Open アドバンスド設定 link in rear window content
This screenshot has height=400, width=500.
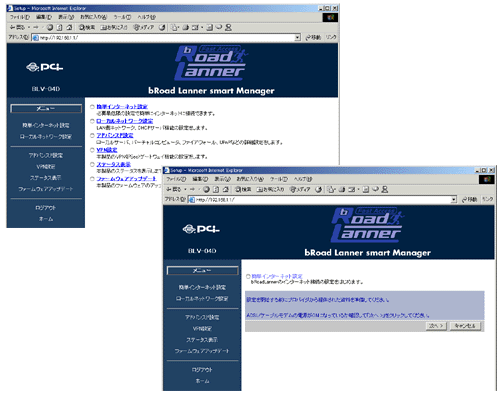click(115, 135)
